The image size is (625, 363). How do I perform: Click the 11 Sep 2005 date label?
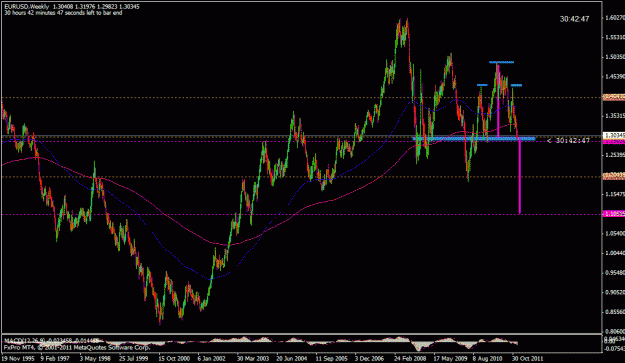tap(331, 358)
